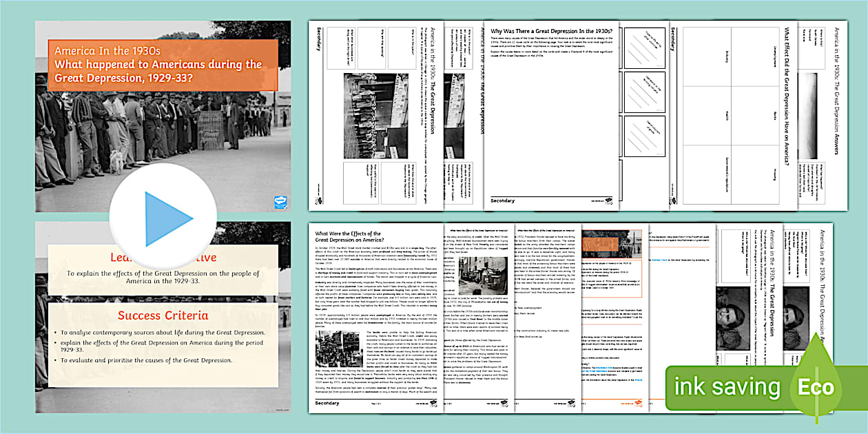Toggle the ink saving option
This screenshot has width=868, height=434.
pyautogui.click(x=727, y=387)
